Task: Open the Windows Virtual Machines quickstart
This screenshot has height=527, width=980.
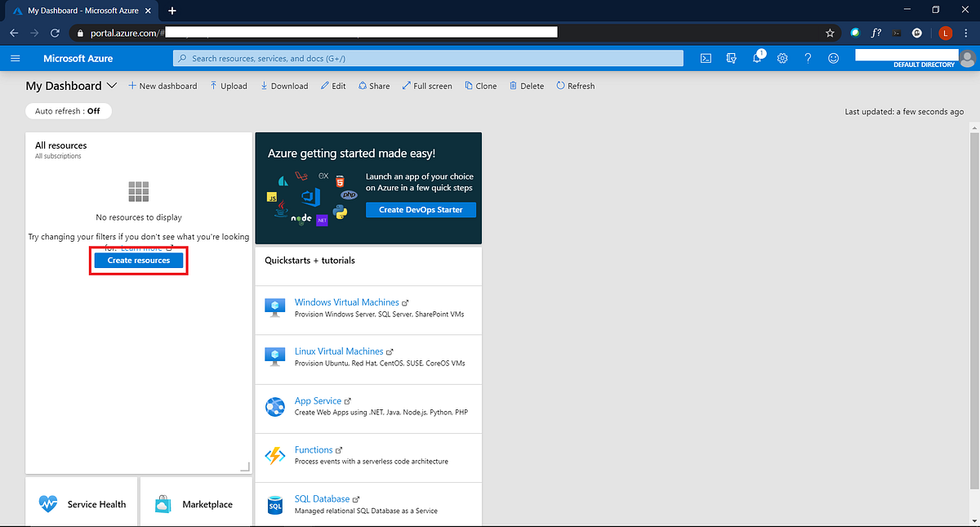Action: 346,301
